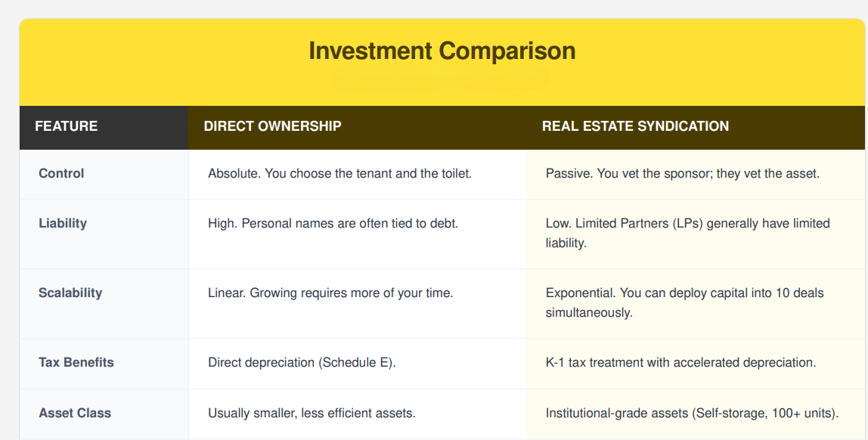This screenshot has height=440, width=868.
Task: Click the Investment Comparison title
Action: [x=442, y=51]
